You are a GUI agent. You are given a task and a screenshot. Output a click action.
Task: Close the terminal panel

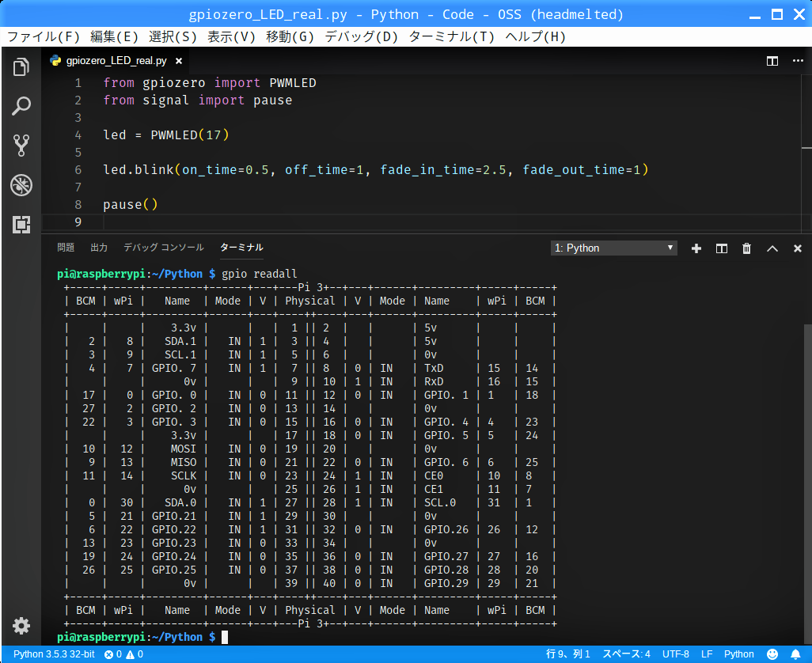click(x=798, y=248)
